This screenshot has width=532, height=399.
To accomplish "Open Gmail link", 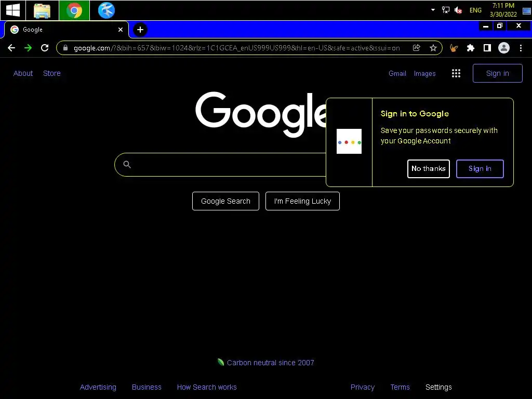I will [x=397, y=73].
